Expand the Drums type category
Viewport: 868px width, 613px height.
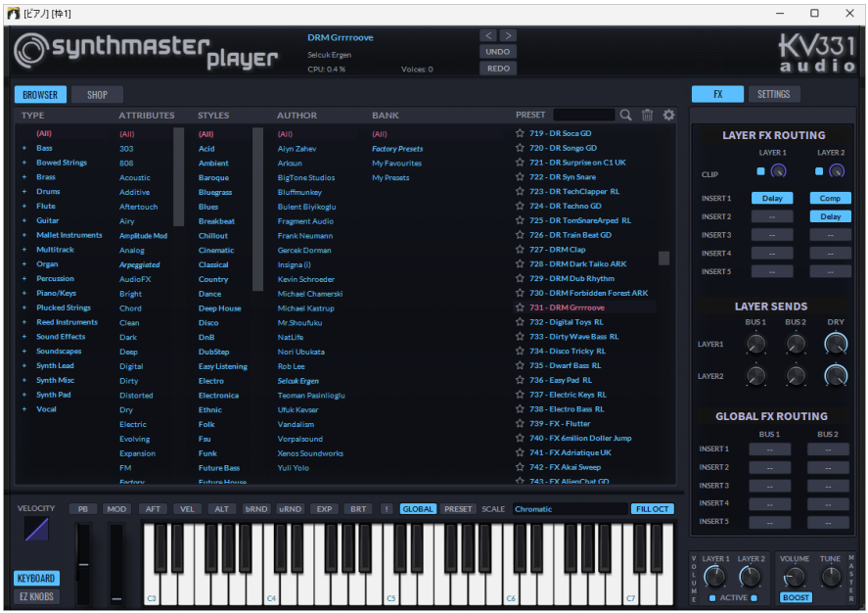(x=23, y=192)
